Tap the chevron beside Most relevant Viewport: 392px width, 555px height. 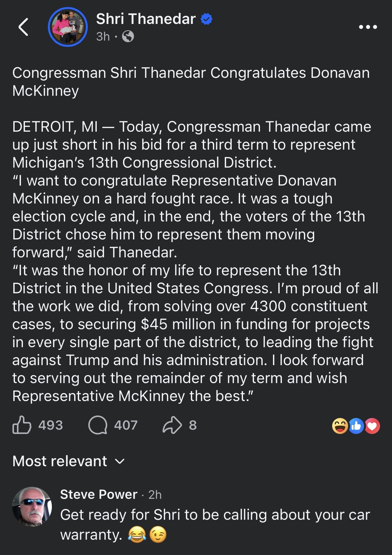coord(119,462)
